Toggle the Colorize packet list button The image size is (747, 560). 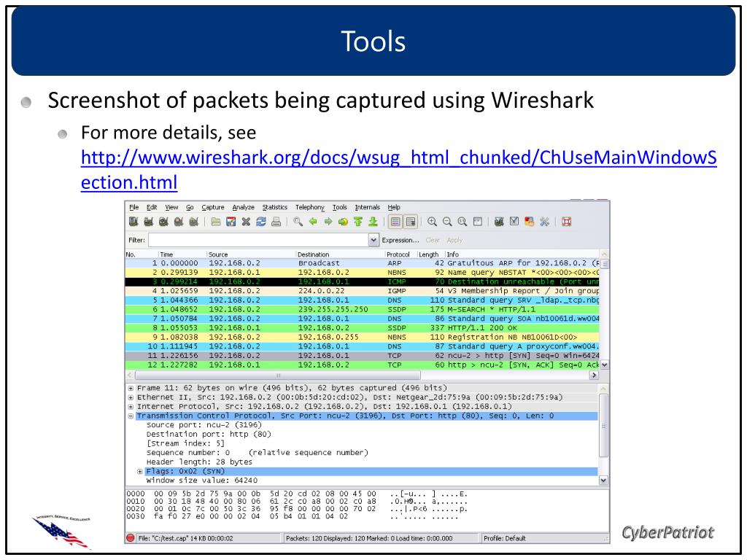(x=395, y=222)
